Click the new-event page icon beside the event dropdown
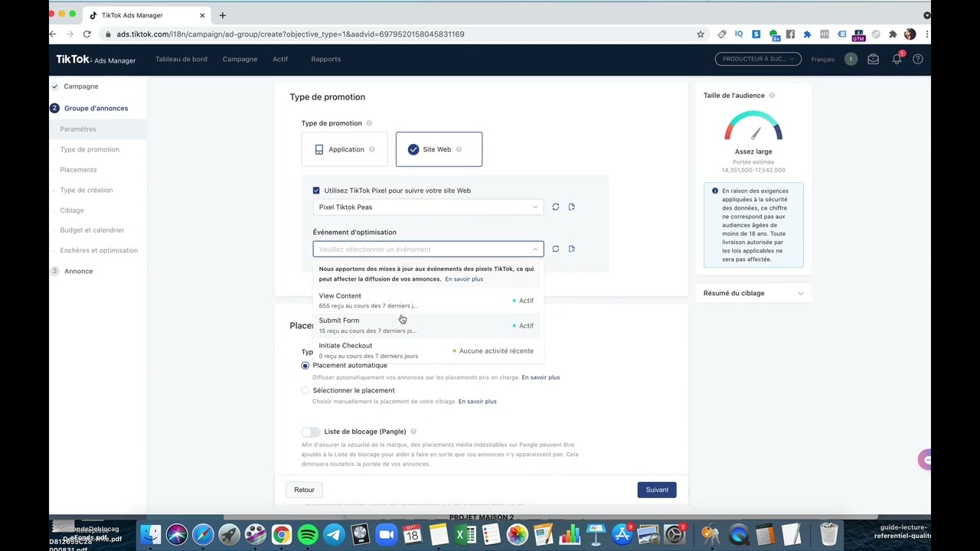The width and height of the screenshot is (980, 551). click(x=572, y=249)
